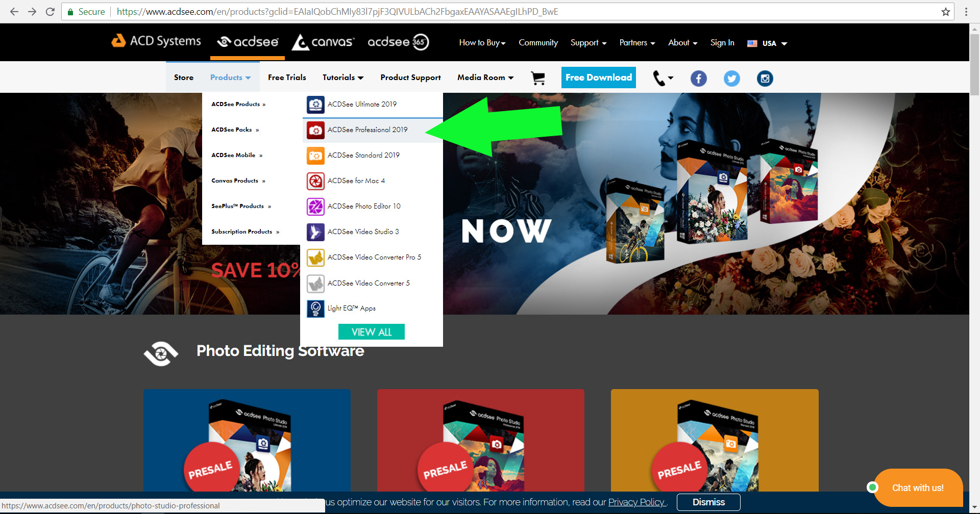
Task: Open the Products dropdown menu
Action: 231,78
